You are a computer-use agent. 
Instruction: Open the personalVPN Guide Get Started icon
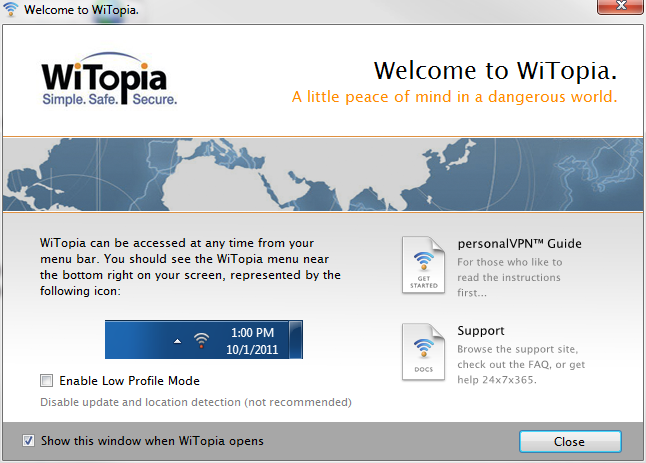(x=424, y=265)
